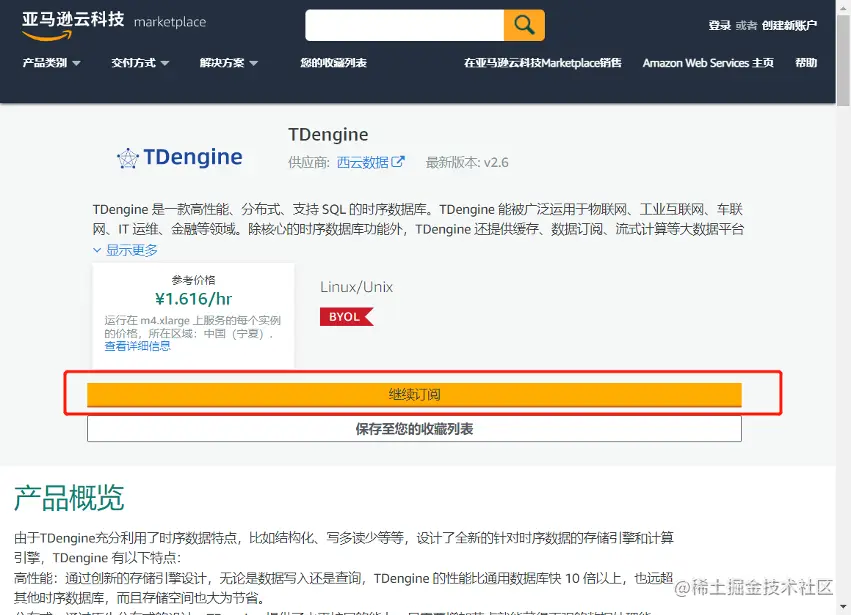
Task: Click the orange search magnifier icon
Action: coord(524,24)
